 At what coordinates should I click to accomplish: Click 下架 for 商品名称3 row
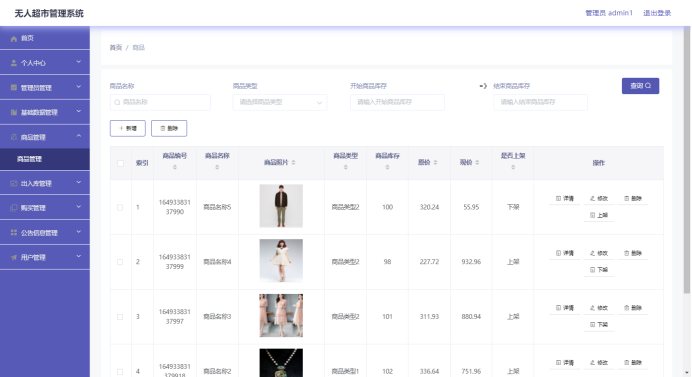(599, 324)
